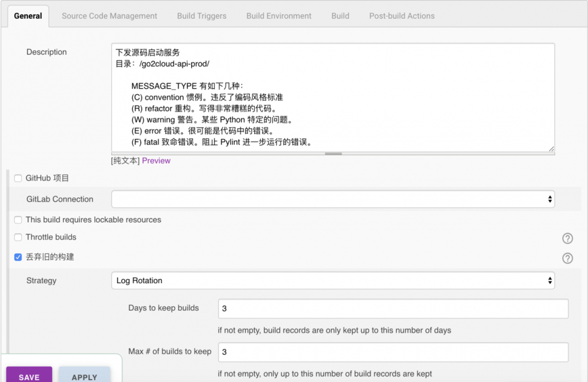Enable This build requires lockable resources
This screenshot has height=382, width=588.
[17, 219]
